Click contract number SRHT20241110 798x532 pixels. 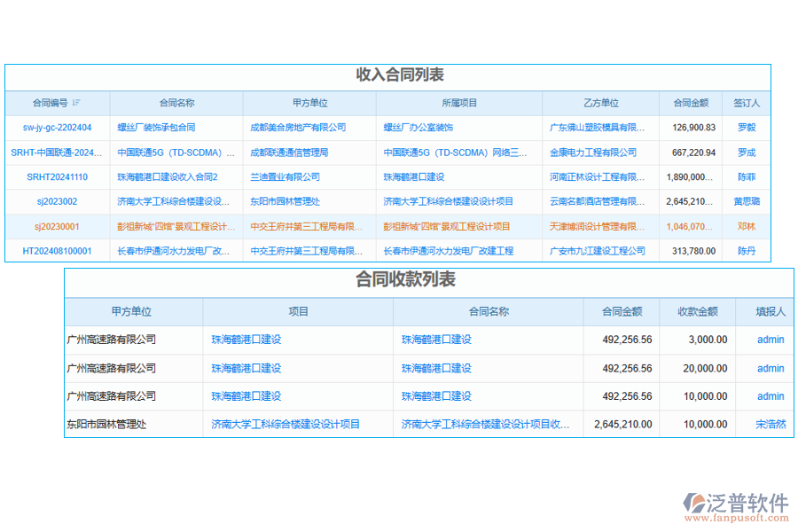(56, 176)
